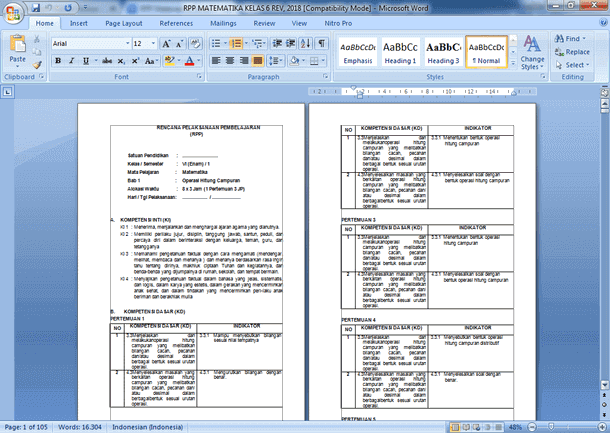
Task: Click the Select button
Action: 572,65
